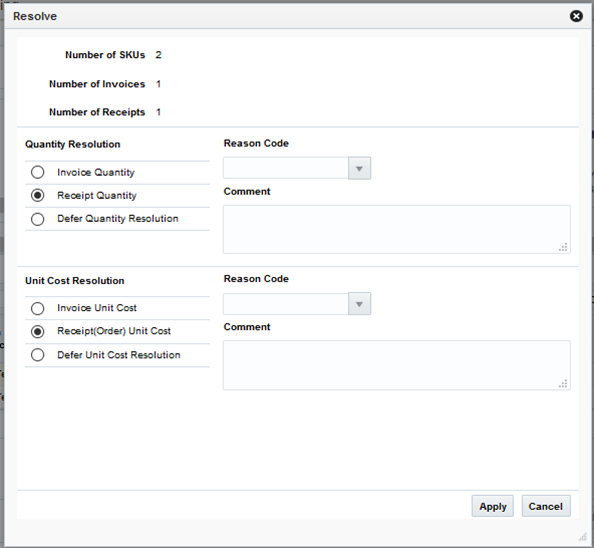
Task: Open the Quantity Resolution Reason Code dropdown arrow
Action: 359,169
